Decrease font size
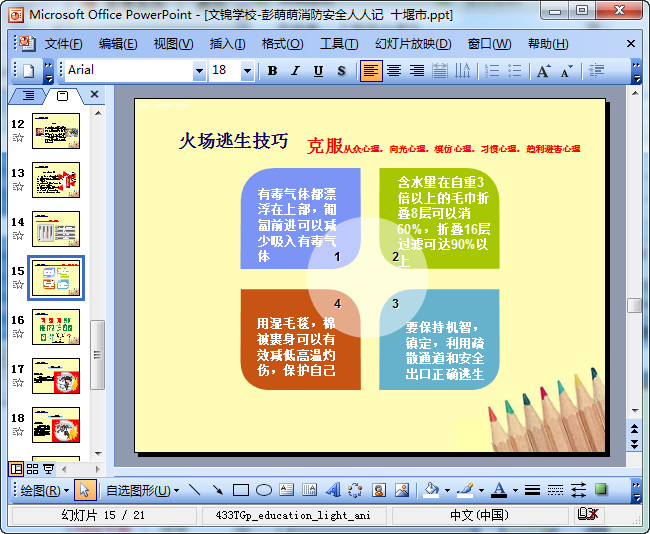 [566, 71]
